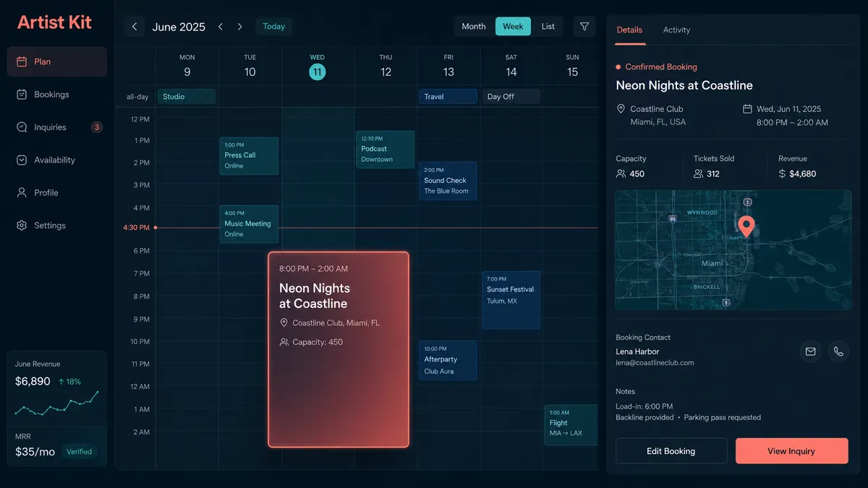Viewport: 868px width, 488px height.
Task: Click the Bookings sidebar icon
Action: point(22,94)
